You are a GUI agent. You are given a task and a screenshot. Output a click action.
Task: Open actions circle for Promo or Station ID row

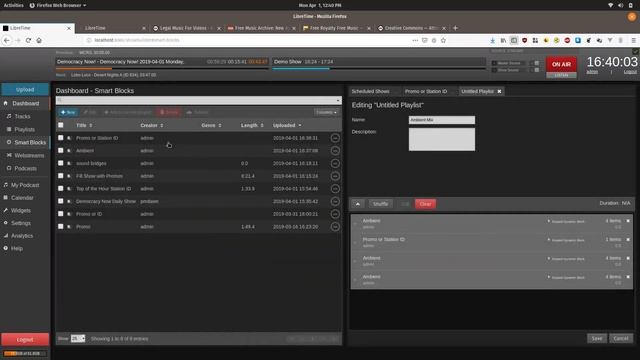[x=335, y=138]
